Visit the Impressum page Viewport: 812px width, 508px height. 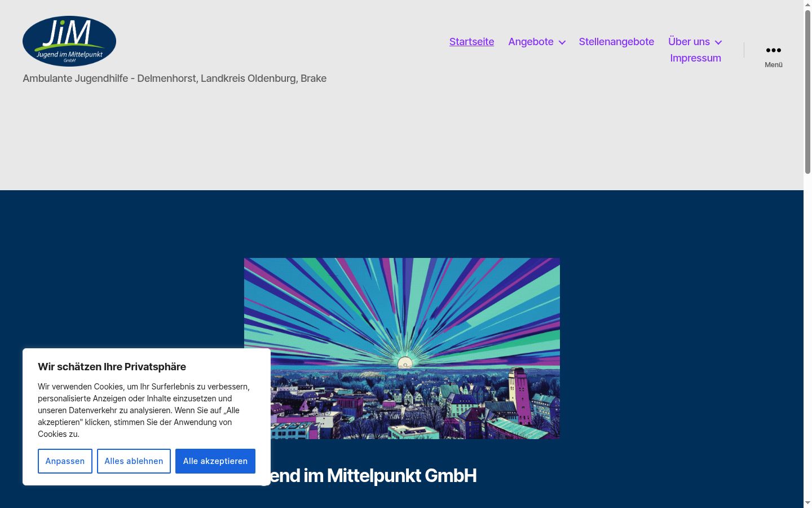point(695,58)
